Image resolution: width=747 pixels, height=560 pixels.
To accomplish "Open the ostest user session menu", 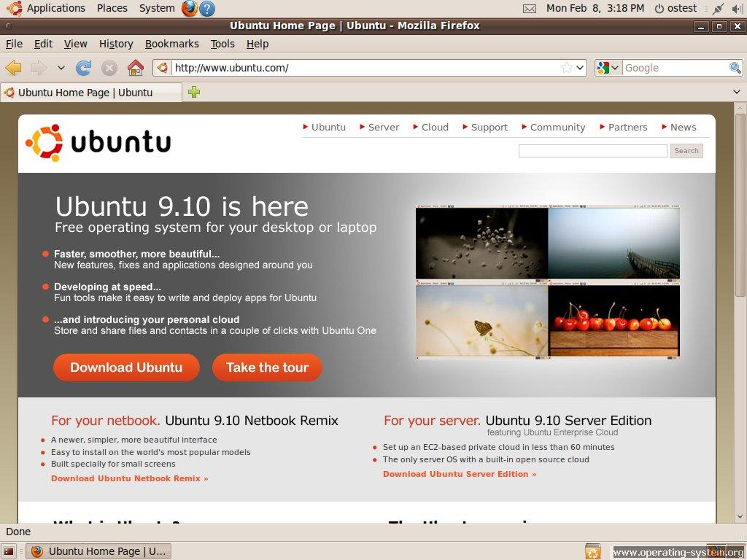I will coord(676,8).
